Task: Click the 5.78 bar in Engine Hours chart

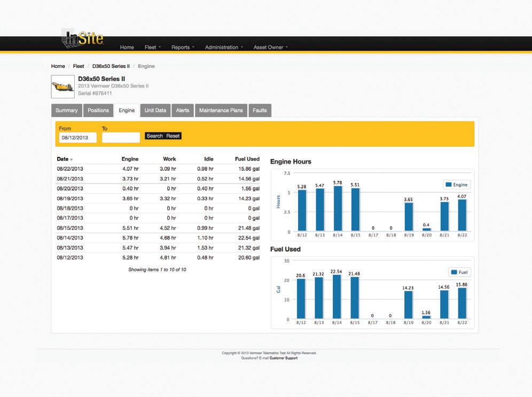Action: pos(338,209)
